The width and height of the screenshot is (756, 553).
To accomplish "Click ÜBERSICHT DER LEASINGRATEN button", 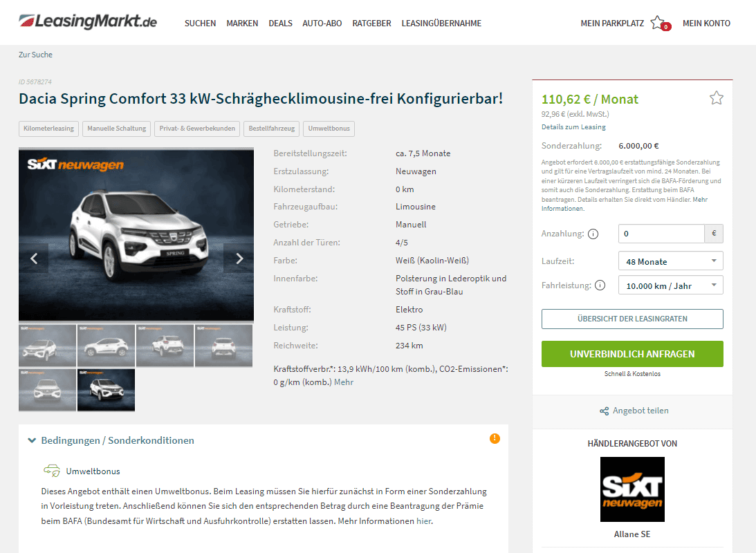I will [632, 319].
